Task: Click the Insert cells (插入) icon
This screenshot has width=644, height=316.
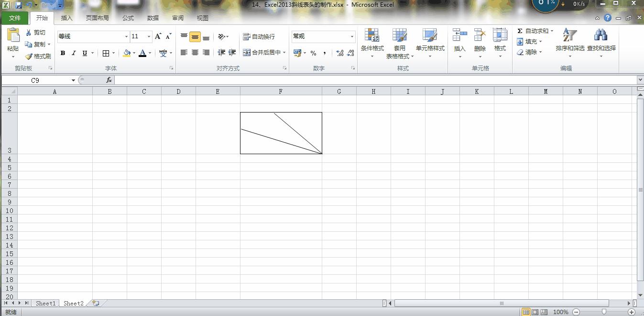Action: [x=460, y=35]
